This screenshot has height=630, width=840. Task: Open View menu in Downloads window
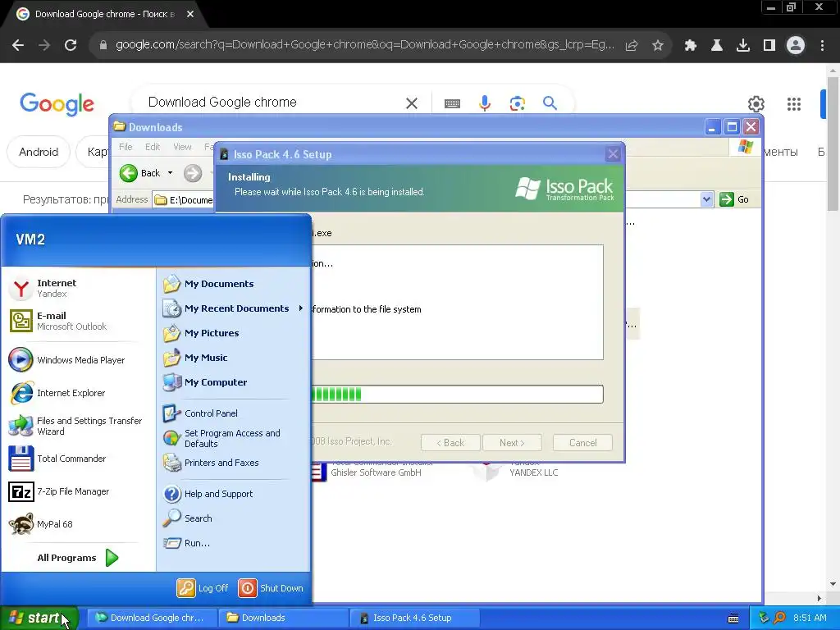(x=182, y=147)
